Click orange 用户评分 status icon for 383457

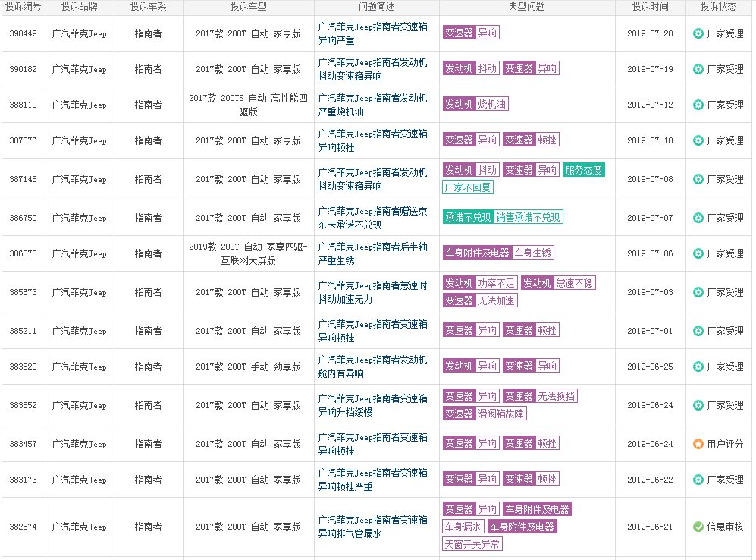point(698,444)
